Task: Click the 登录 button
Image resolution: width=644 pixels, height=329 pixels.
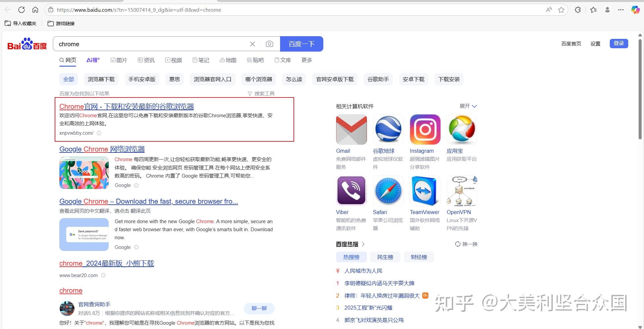Action: tap(619, 43)
